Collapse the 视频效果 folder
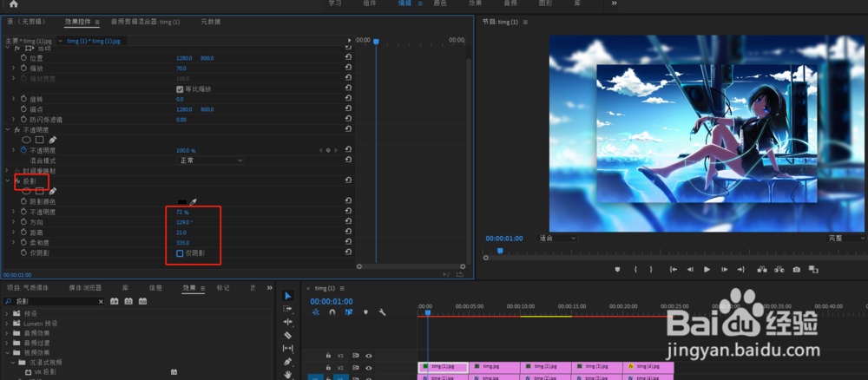The width and height of the screenshot is (868, 380). (x=7, y=352)
